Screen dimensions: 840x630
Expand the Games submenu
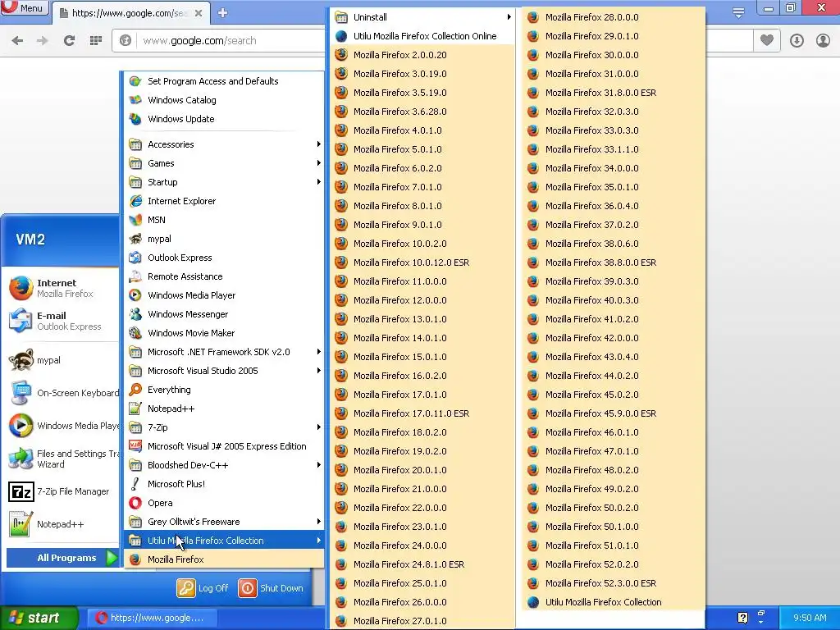pos(224,163)
